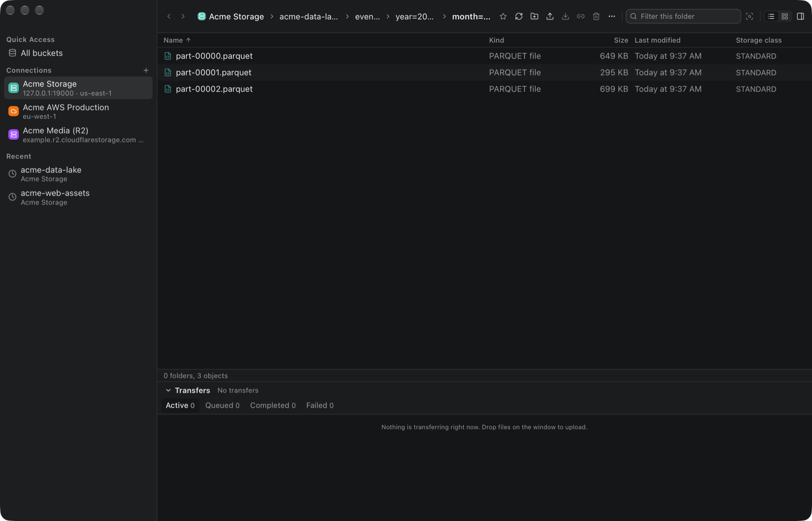
Task: Go to even... breadcrumb segment
Action: [x=367, y=16]
